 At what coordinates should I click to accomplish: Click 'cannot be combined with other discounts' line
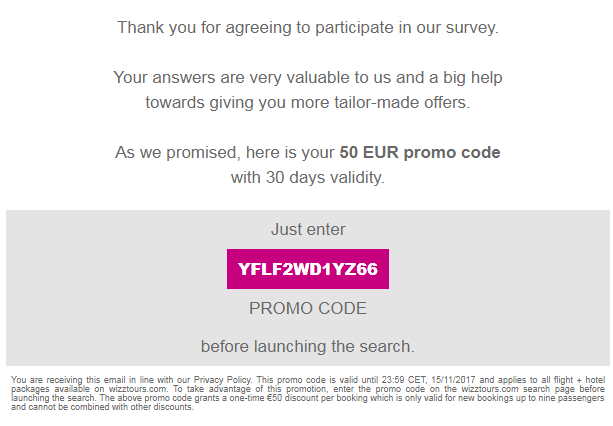click(x=111, y=407)
